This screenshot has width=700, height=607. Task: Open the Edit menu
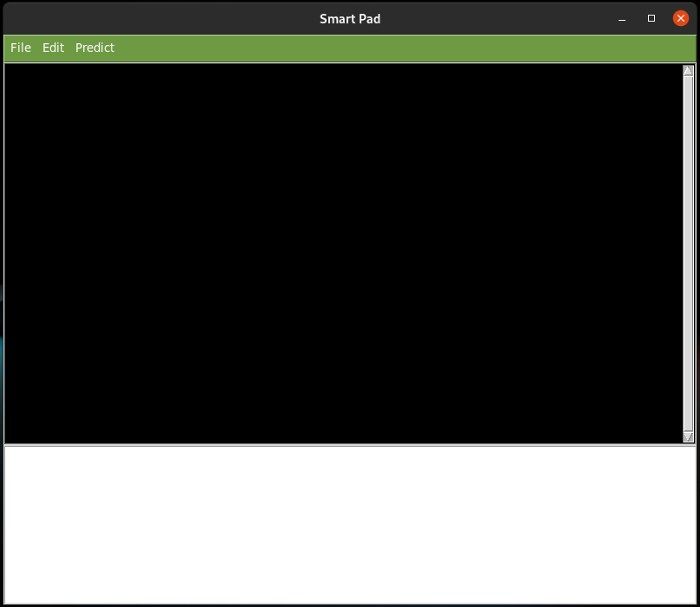53,48
